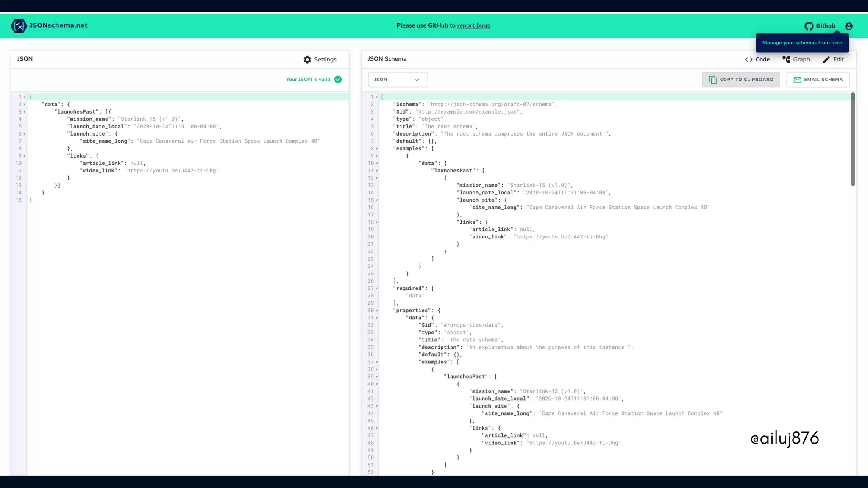This screenshot has width=868, height=488.
Task: Open the user account profile icon
Action: pos(849,26)
